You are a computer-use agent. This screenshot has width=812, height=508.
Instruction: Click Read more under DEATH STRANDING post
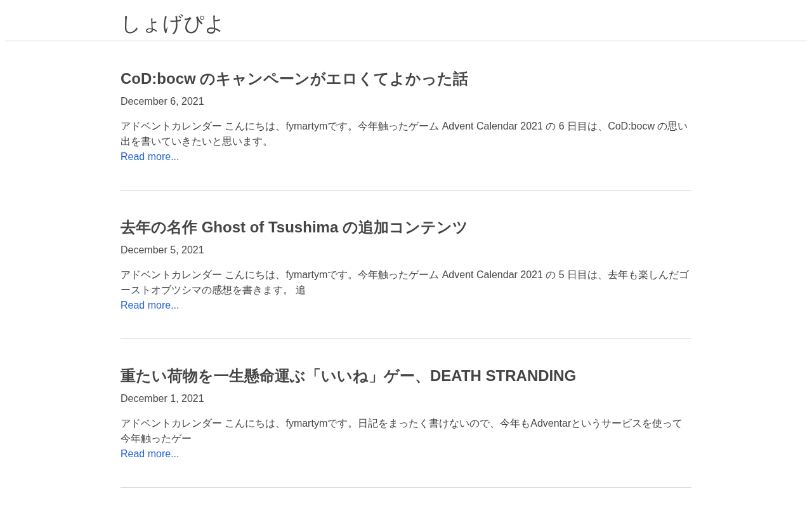(150, 454)
